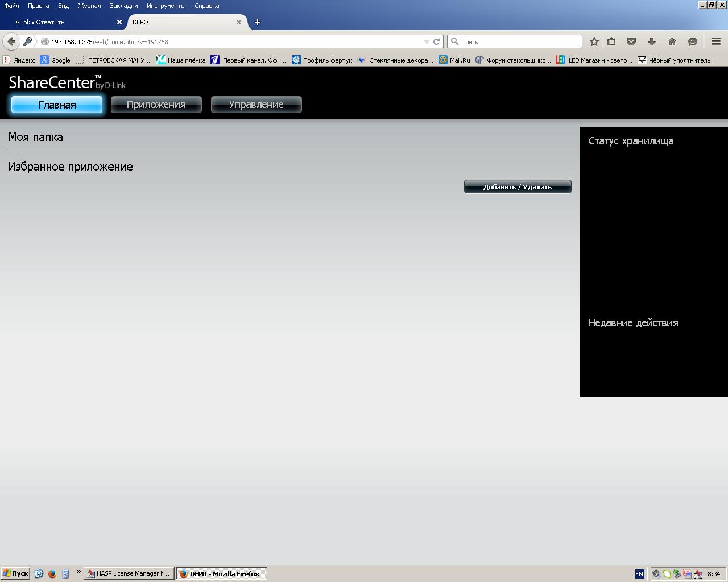The width and height of the screenshot is (728, 582).
Task: Go back with the browser back arrow
Action: click(11, 41)
